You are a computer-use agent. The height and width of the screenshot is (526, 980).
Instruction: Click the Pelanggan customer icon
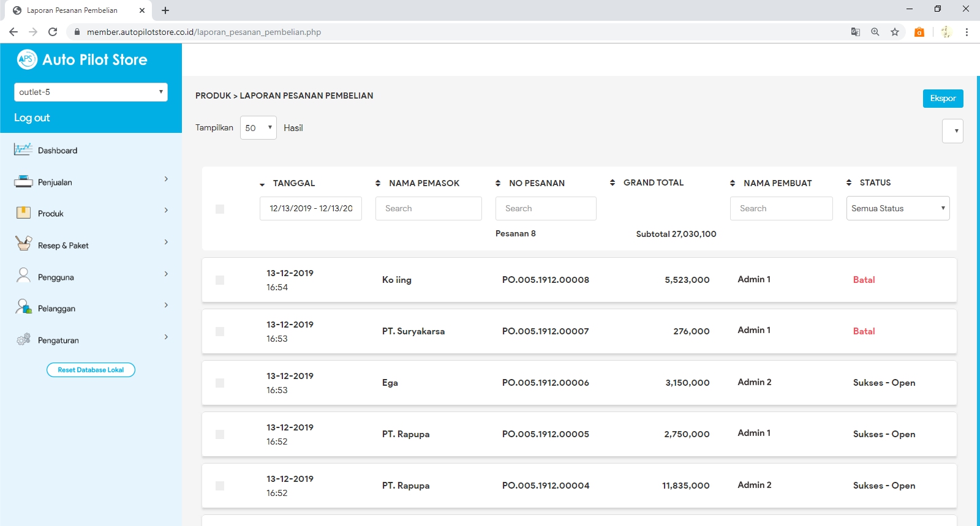tap(23, 307)
